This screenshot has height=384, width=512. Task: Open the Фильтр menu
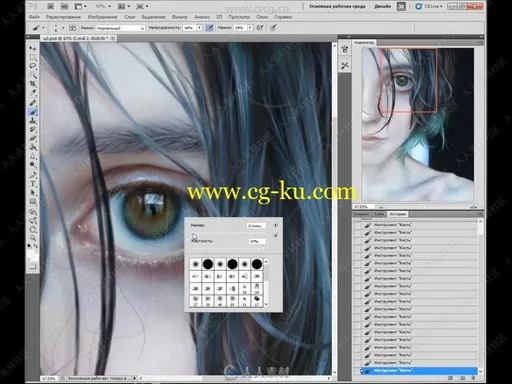[180, 17]
